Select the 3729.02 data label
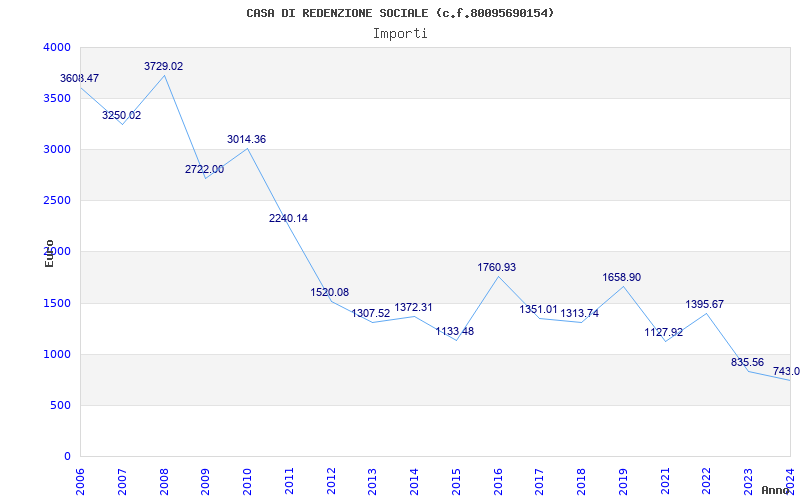The height and width of the screenshot is (500, 800). tap(163, 66)
